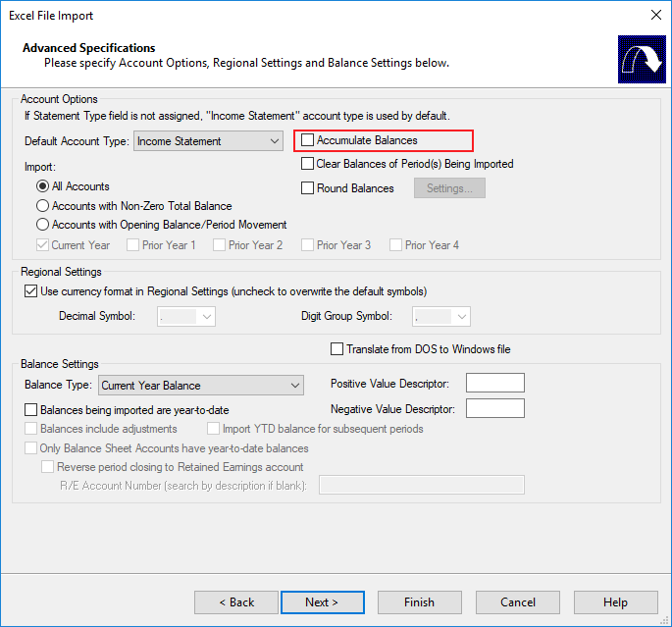
Task: Toggle Import YTD balance for subsequent periods
Action: click(214, 429)
